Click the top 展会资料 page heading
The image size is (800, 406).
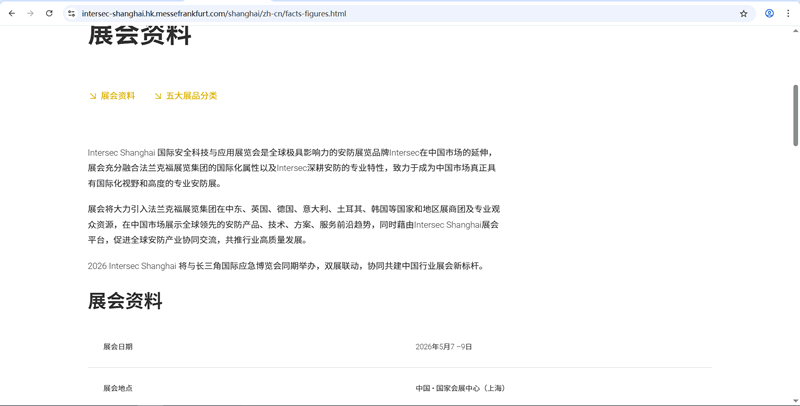pyautogui.click(x=139, y=36)
